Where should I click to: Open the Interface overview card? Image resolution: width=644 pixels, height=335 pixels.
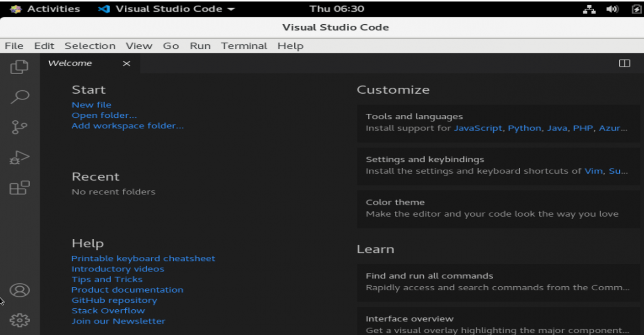coord(499,321)
